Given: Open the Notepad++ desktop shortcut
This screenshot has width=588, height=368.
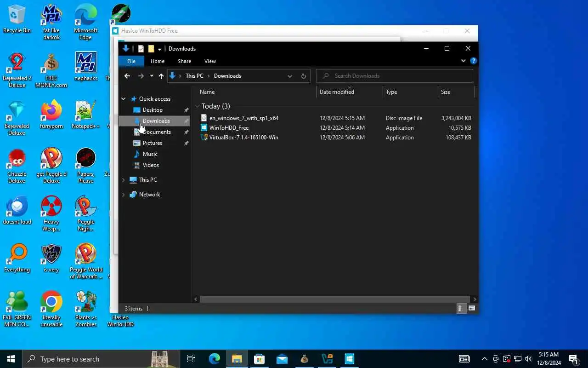Looking at the screenshot, I should point(86,115).
